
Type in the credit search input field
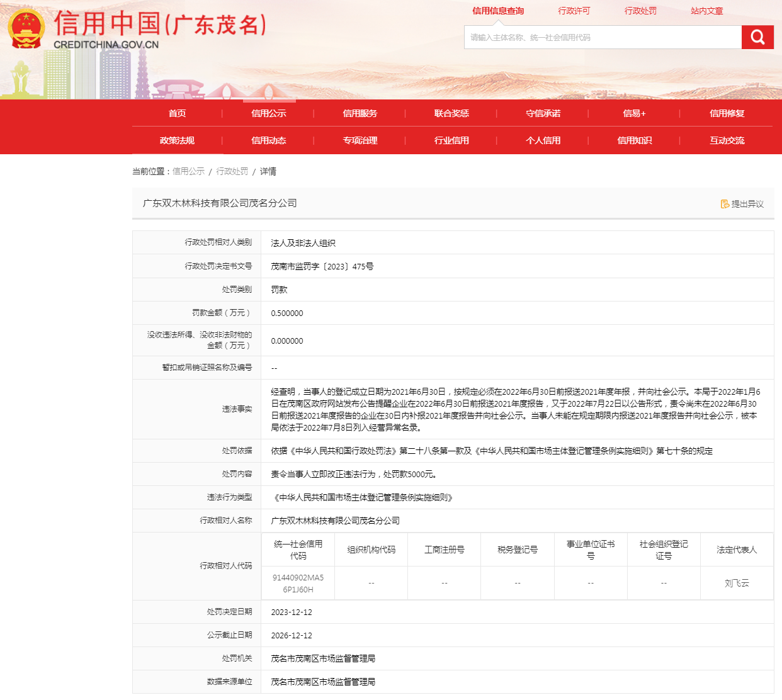click(x=603, y=38)
